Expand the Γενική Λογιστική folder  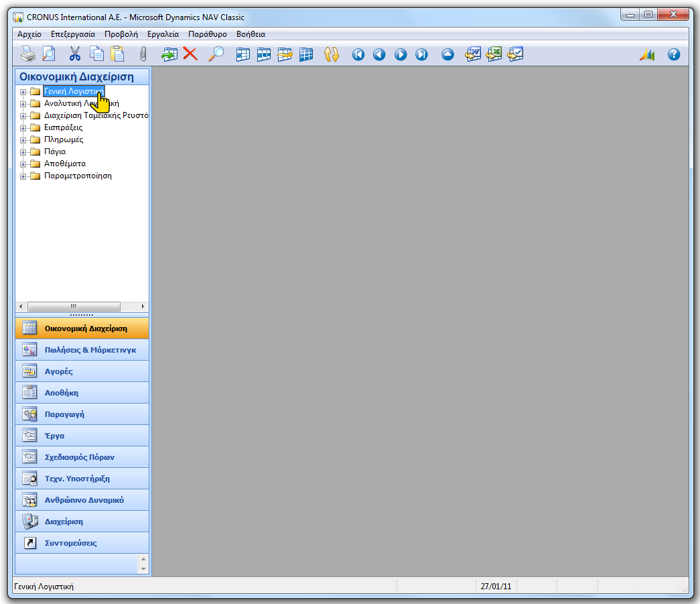tap(23, 92)
